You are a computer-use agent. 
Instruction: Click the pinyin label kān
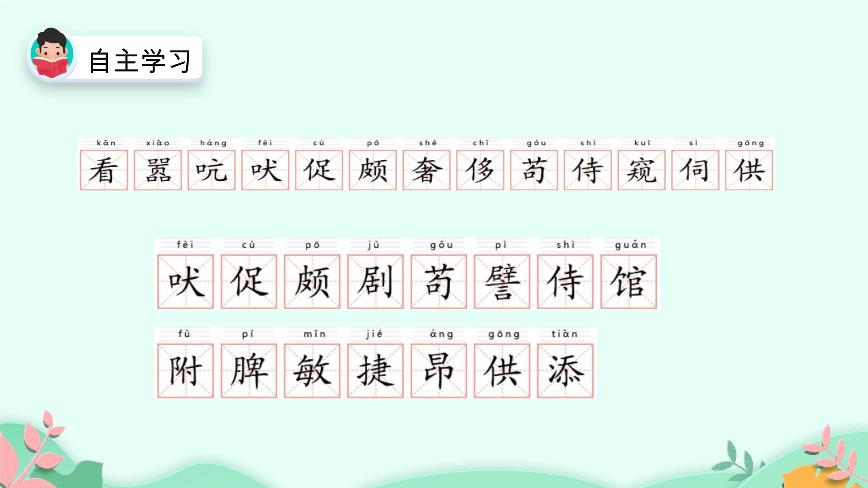tap(106, 143)
